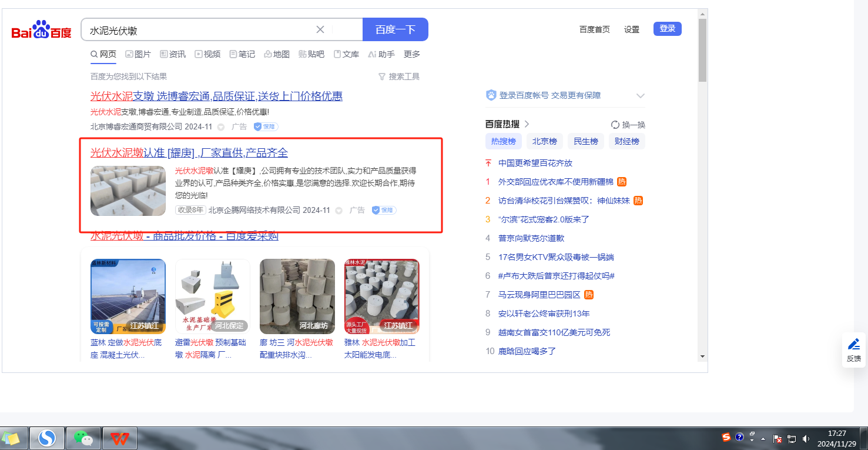Screen dimensions: 868x450
Task: Click the 保障 badge for 北京博睿宏通商贸有限公司
Action: point(266,126)
